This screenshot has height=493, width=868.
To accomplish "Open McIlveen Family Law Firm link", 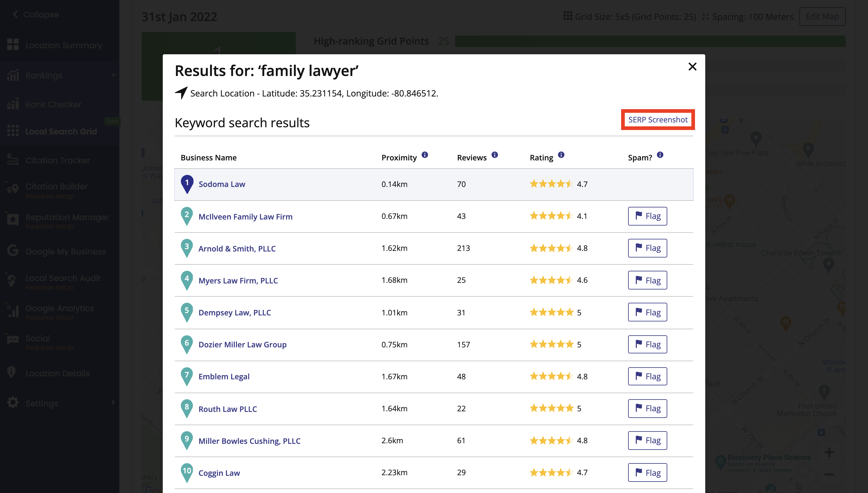I will coord(245,216).
